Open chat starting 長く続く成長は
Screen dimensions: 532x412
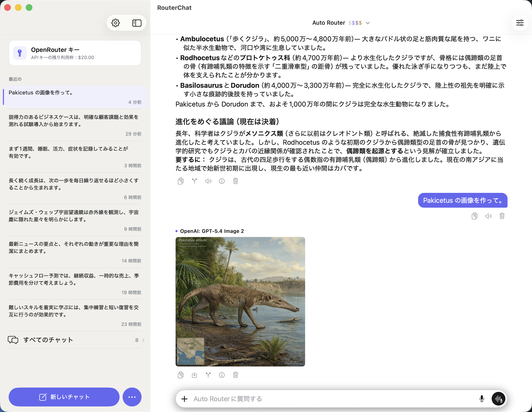click(75, 188)
